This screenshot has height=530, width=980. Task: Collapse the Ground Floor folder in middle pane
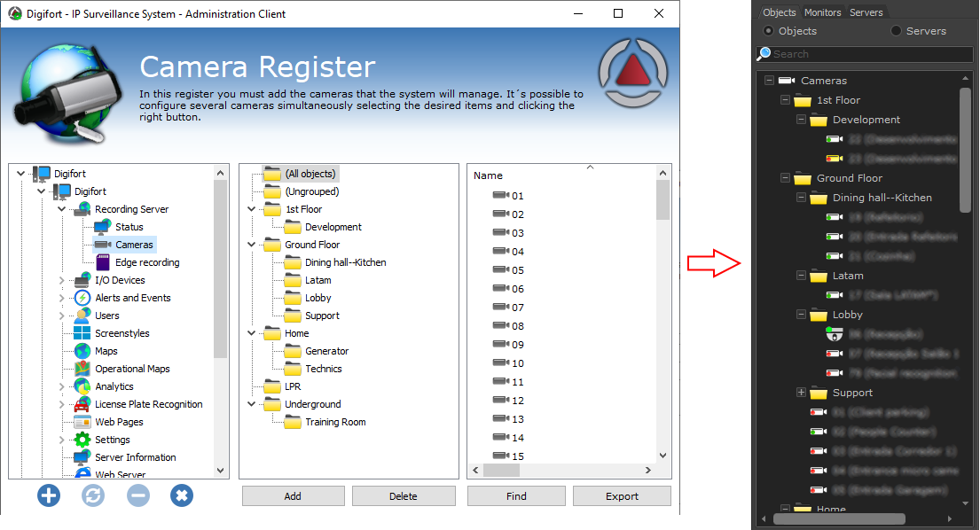pos(251,245)
